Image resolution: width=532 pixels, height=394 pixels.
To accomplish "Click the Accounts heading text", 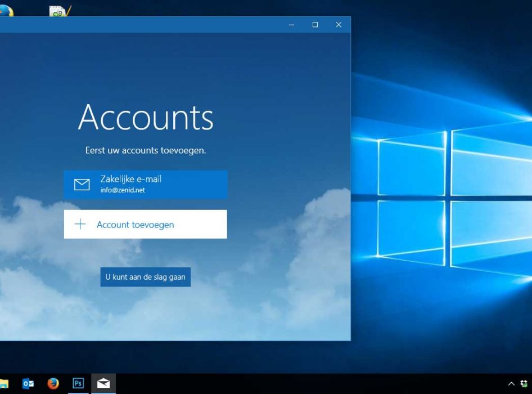I will (146, 118).
